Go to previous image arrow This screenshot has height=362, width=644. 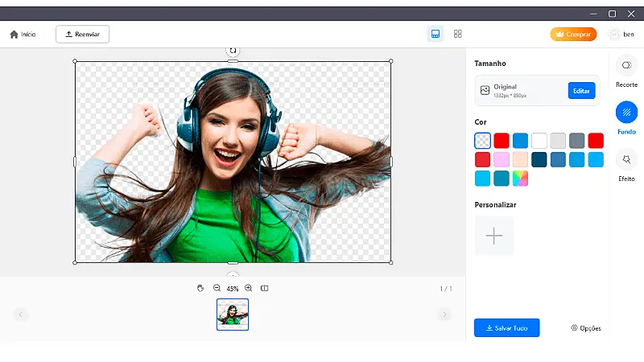pos(21,315)
